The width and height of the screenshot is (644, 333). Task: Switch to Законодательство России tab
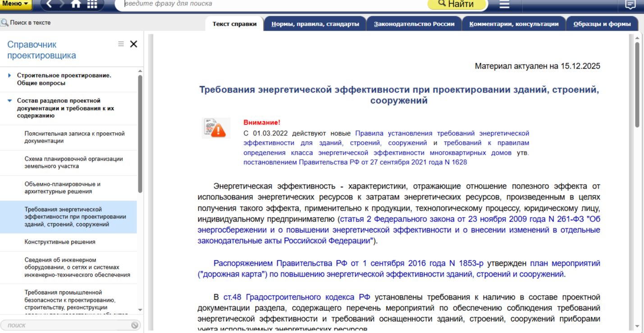414,24
